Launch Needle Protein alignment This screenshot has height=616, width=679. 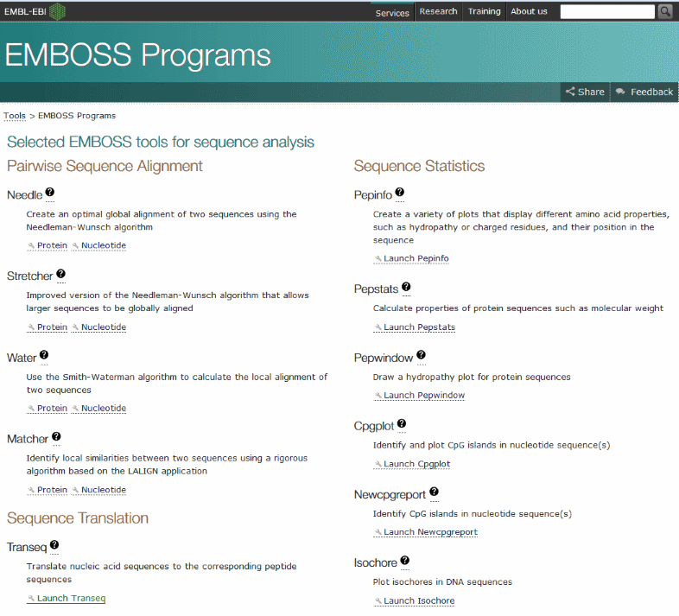52,245
